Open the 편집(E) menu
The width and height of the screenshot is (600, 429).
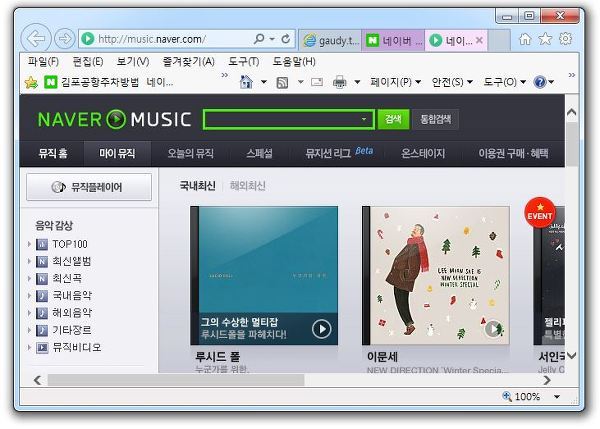(88, 61)
